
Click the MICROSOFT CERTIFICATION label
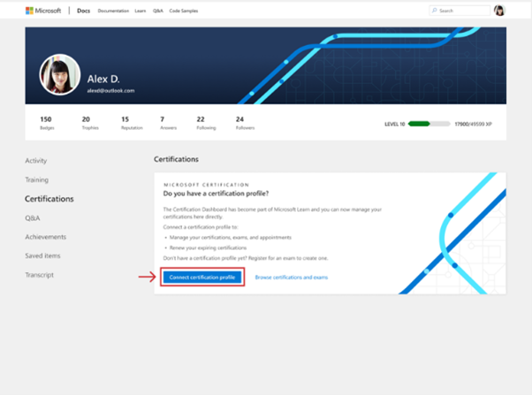[206, 185]
